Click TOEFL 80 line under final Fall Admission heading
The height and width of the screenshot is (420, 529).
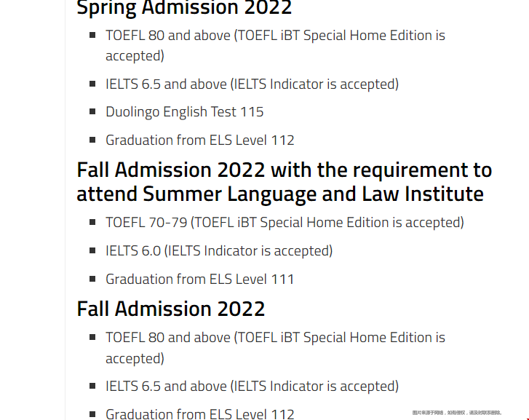tap(275, 348)
